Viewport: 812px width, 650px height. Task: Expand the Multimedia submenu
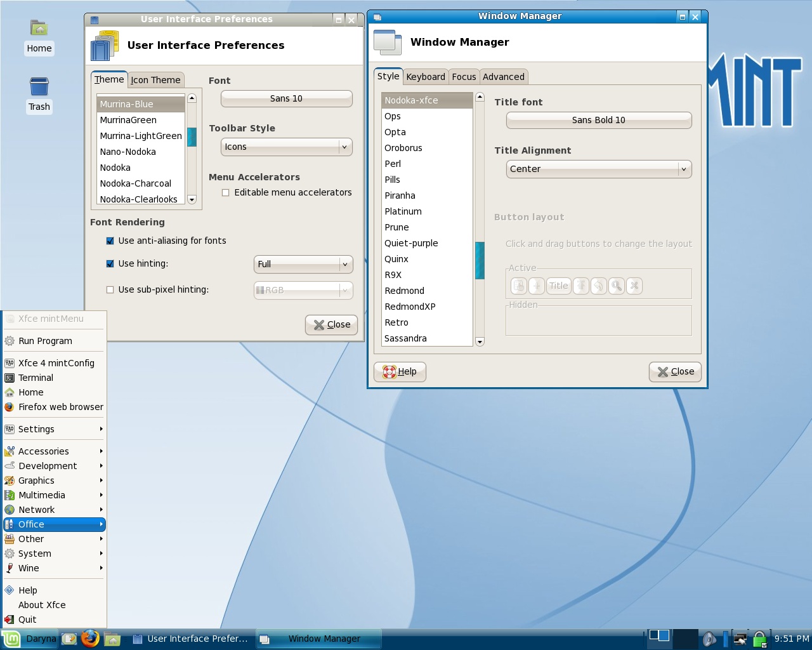click(x=54, y=495)
